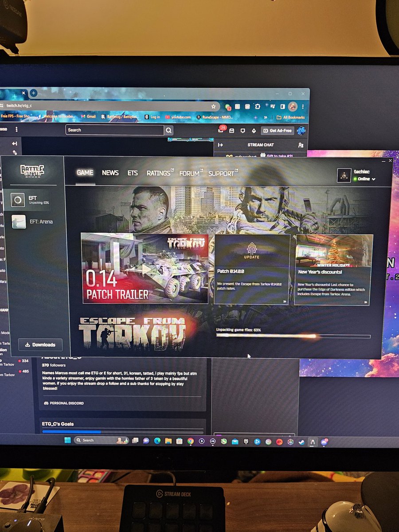Click the Downloads button in launcher
Viewport: 399px width, 532px height.
click(40, 344)
